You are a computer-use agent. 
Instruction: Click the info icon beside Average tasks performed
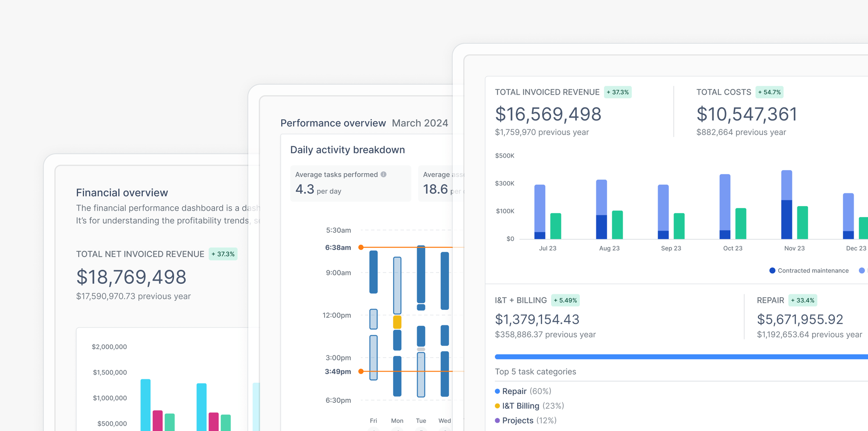click(x=384, y=174)
